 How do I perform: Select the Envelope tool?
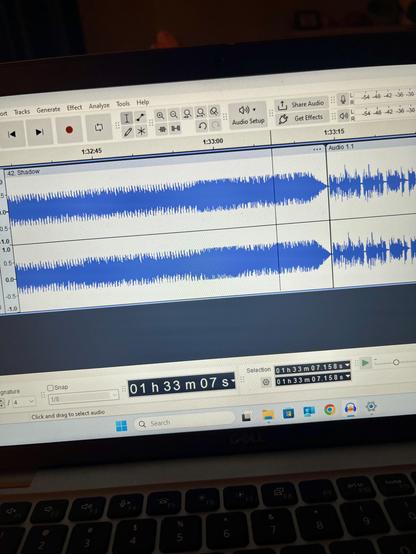[x=140, y=117]
